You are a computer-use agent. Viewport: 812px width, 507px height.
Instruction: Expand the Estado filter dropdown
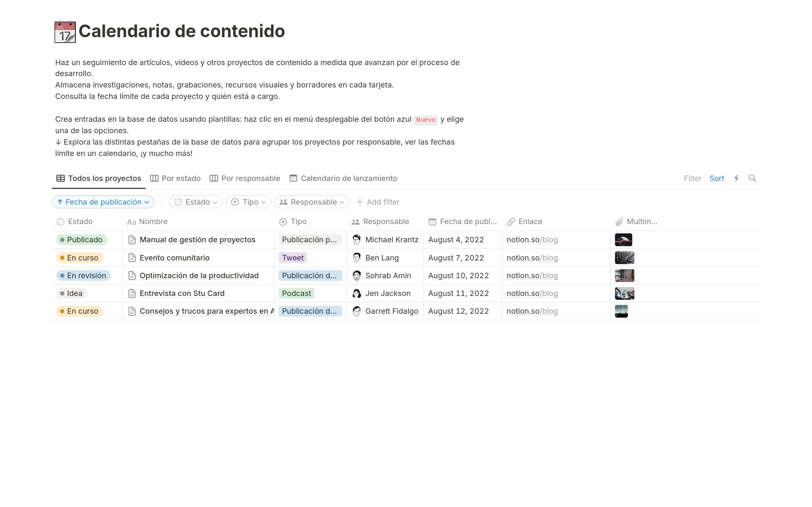point(195,202)
